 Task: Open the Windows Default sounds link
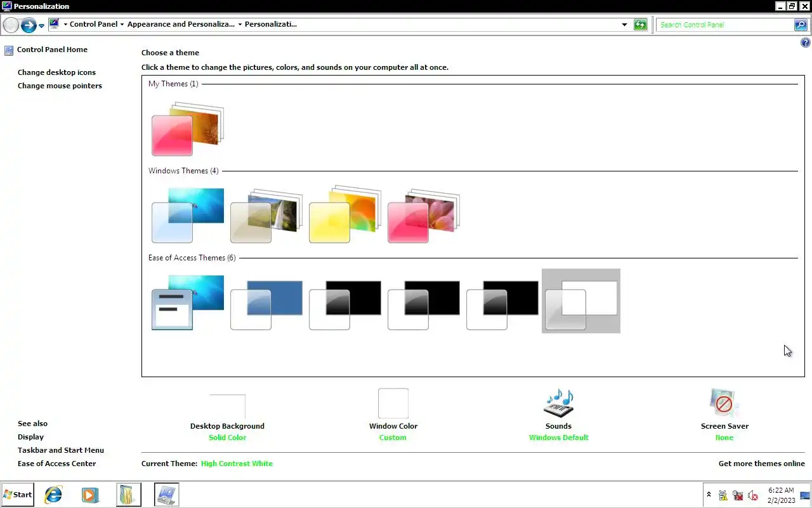pos(559,438)
